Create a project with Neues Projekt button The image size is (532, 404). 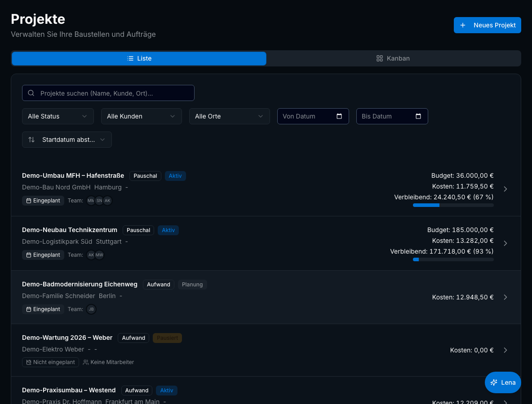pyautogui.click(x=487, y=25)
